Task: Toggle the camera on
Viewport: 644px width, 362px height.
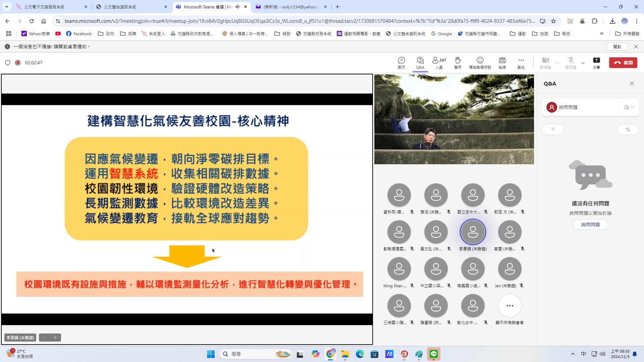Action: coord(545,63)
